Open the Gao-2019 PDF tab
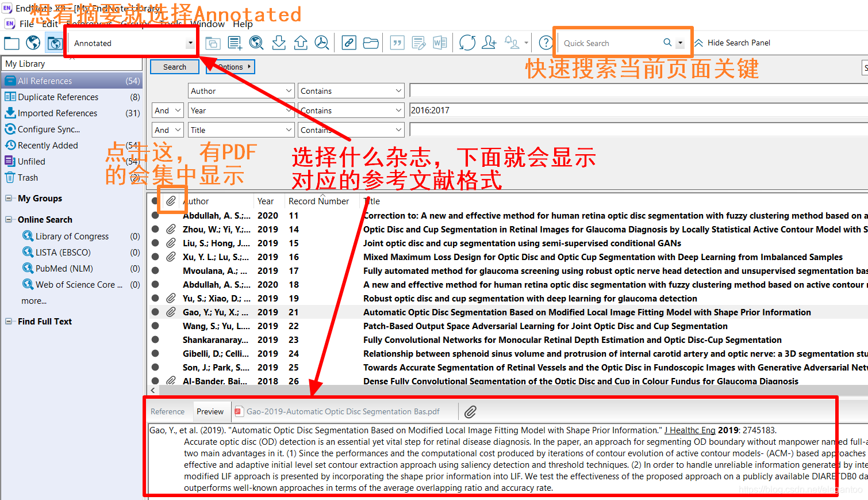Viewport: 868px width, 500px height. [337, 412]
